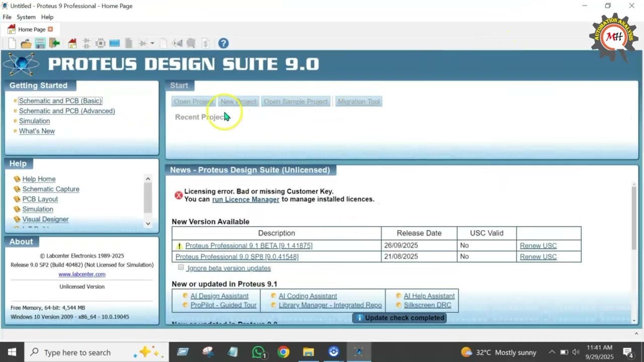
Task: Launch Google Chrome from the taskbar
Action: 283,352
